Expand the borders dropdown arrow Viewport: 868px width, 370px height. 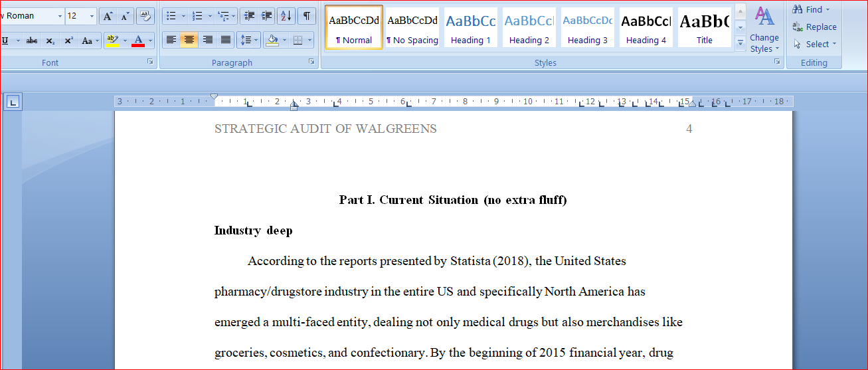(x=310, y=41)
